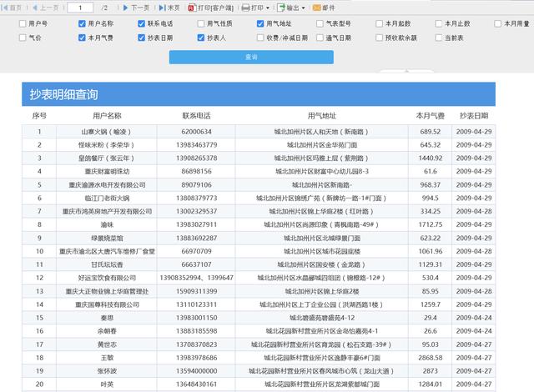Select user 重庆财富明珠幼
This screenshot has height=392, width=534.
click(107, 172)
